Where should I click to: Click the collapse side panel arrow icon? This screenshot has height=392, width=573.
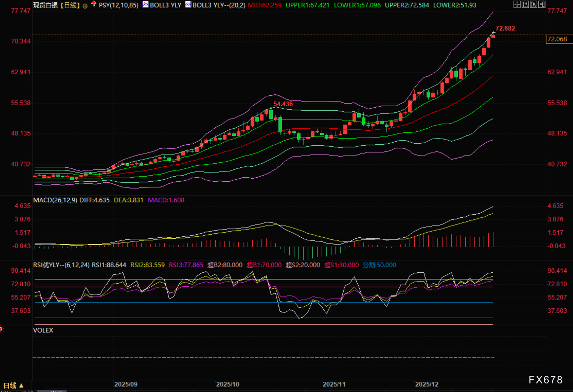(x=542, y=4)
